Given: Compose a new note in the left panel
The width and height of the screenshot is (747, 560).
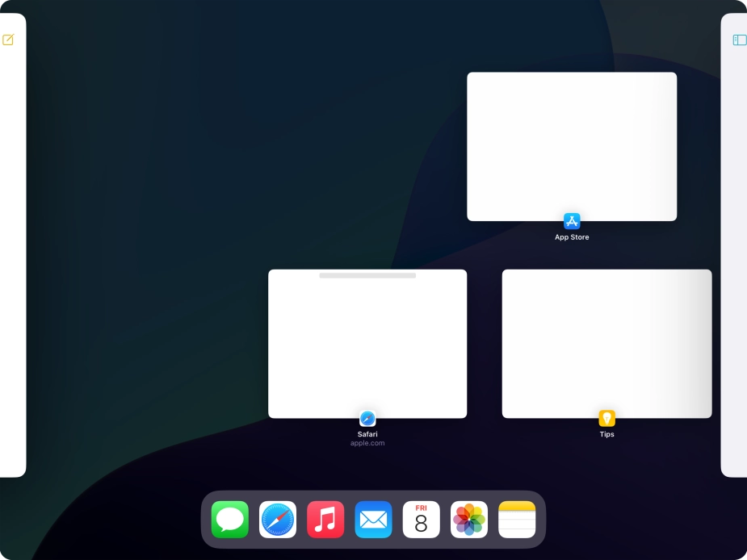Looking at the screenshot, I should pyautogui.click(x=8, y=40).
